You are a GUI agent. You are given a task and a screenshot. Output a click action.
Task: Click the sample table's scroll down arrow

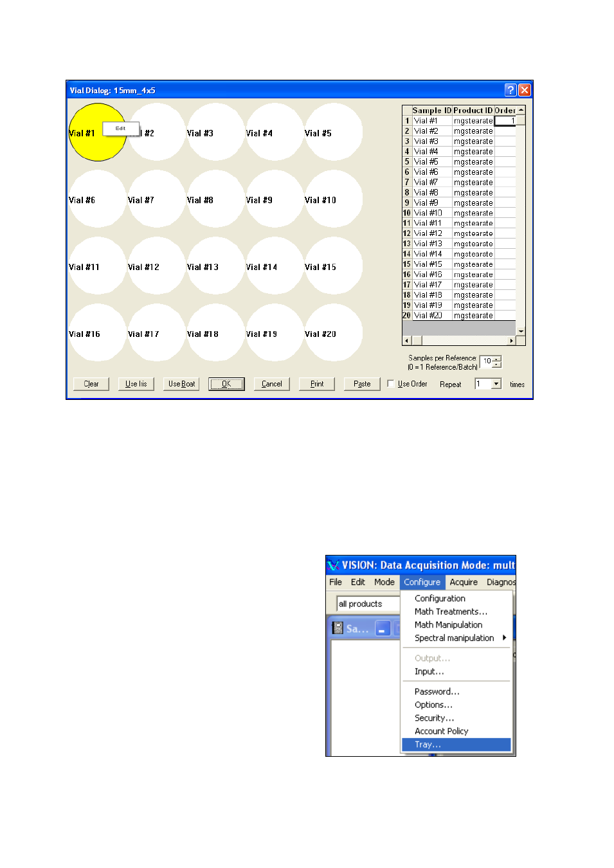521,331
